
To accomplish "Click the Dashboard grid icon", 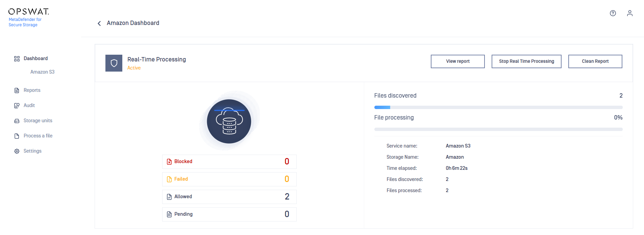I will tap(17, 59).
